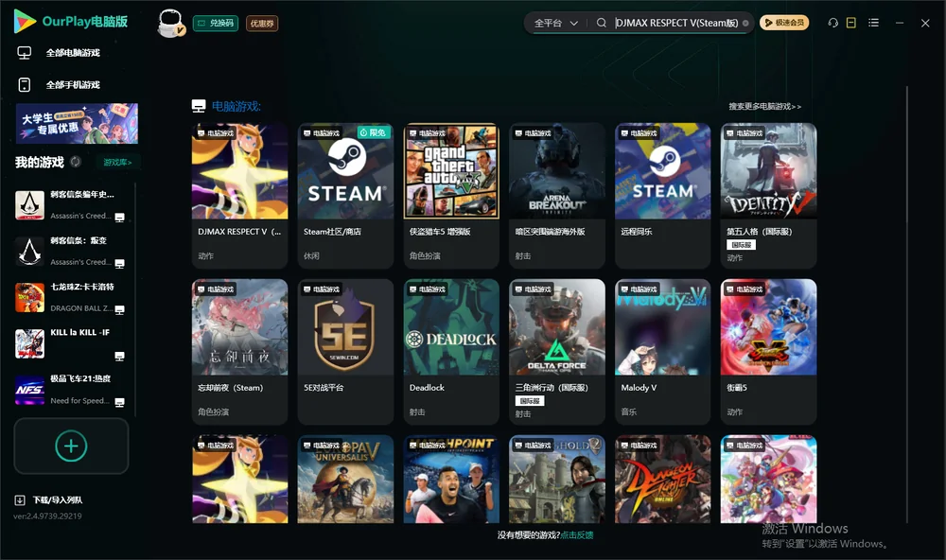946x560 pixels.
Task: Click the 优惠券 coupon button
Action: coord(262,23)
